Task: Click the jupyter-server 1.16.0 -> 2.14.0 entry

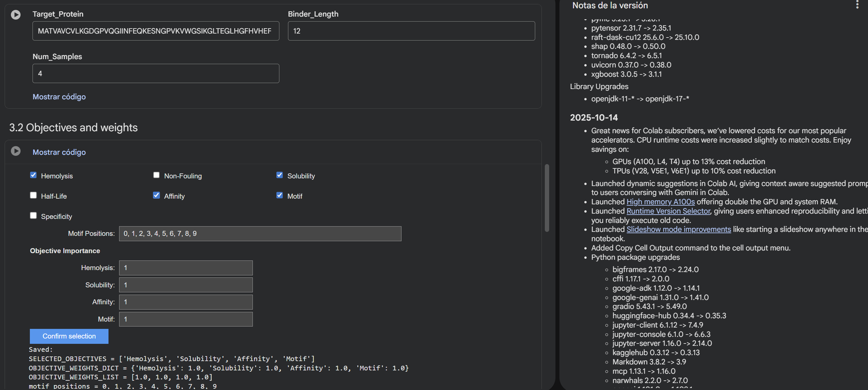Action: tap(662, 343)
